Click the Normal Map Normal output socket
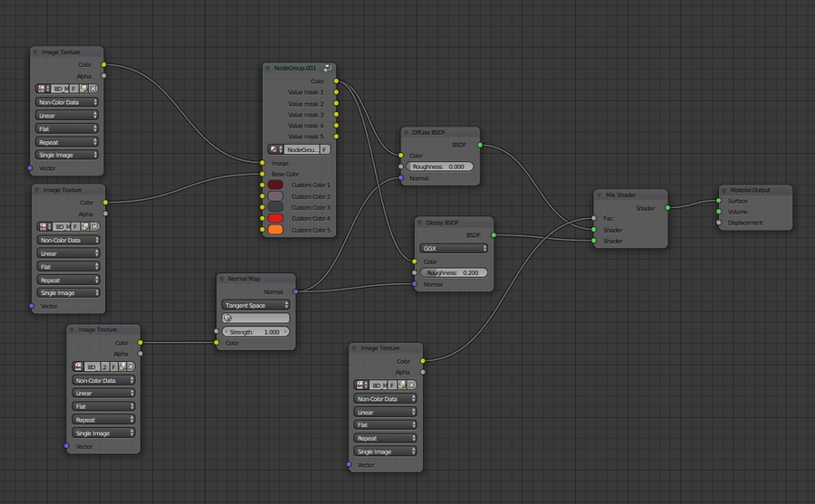This screenshot has width=815, height=504. tap(296, 291)
